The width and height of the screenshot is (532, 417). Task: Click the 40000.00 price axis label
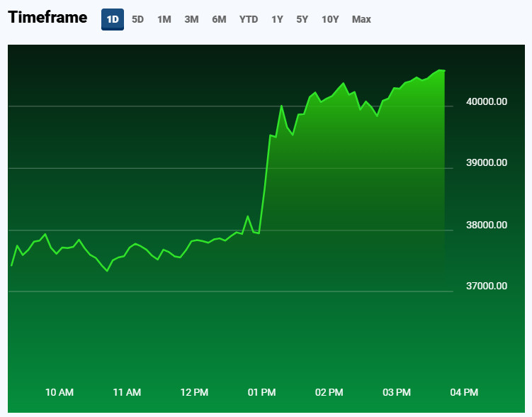click(x=487, y=101)
